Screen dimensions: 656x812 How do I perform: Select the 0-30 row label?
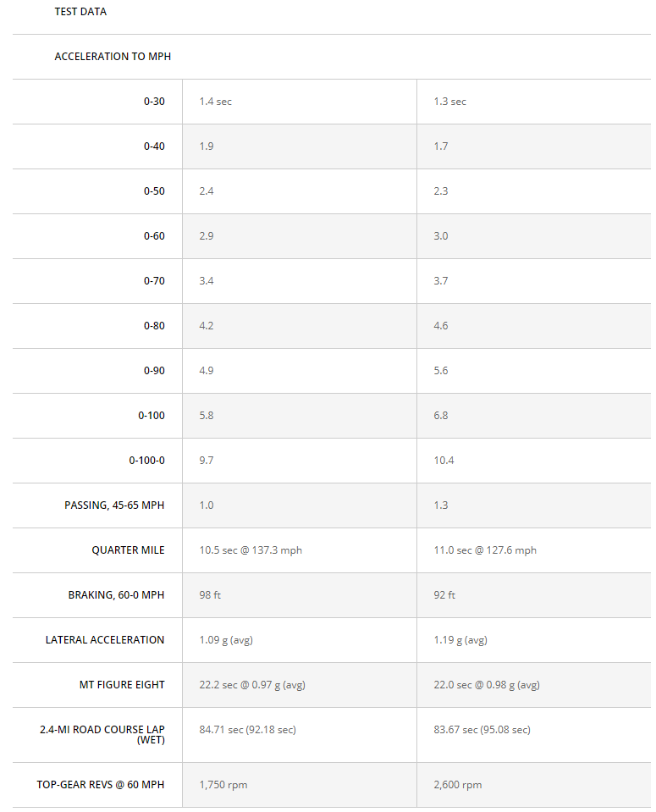[154, 102]
